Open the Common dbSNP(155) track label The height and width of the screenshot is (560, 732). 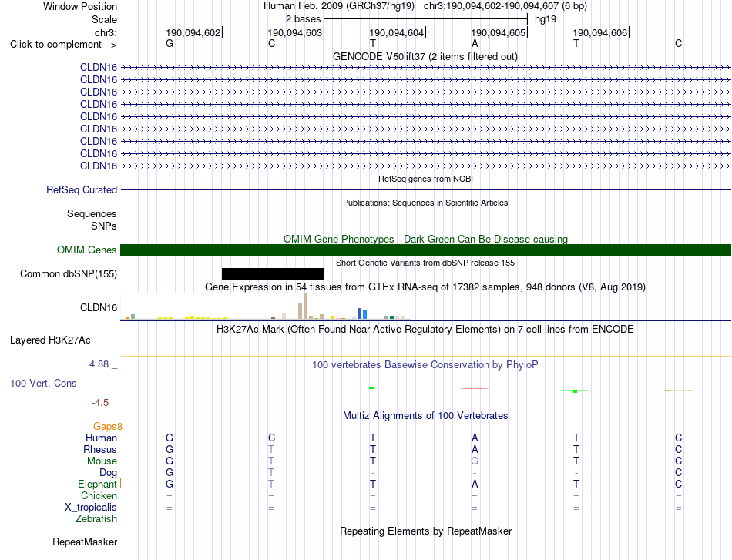(69, 274)
